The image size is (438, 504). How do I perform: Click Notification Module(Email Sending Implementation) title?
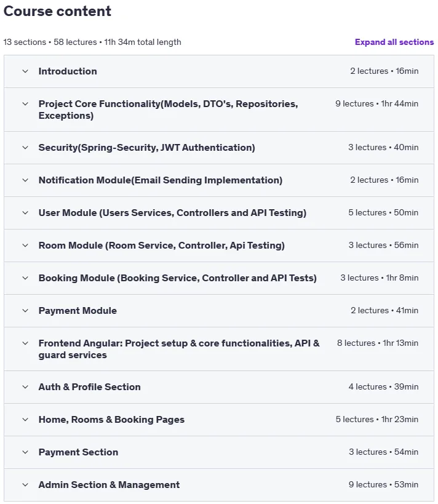click(x=161, y=180)
